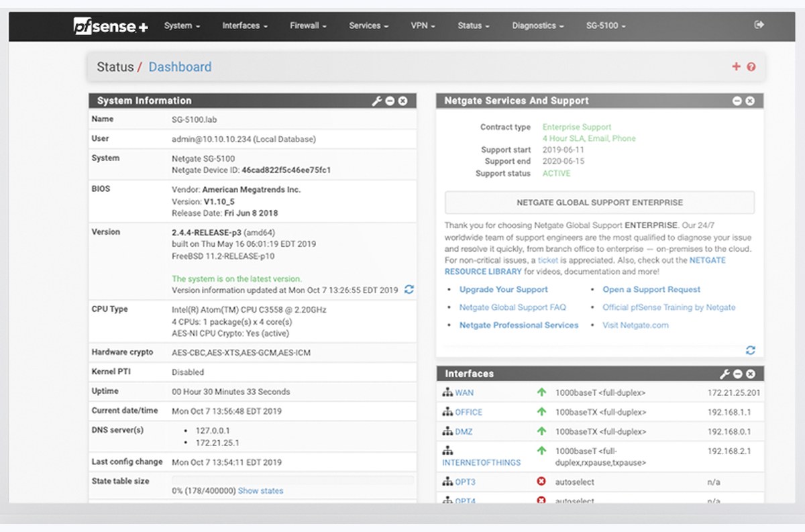This screenshot has height=532, width=805.
Task: Click the OFFICE interface network icon
Action: (x=447, y=412)
